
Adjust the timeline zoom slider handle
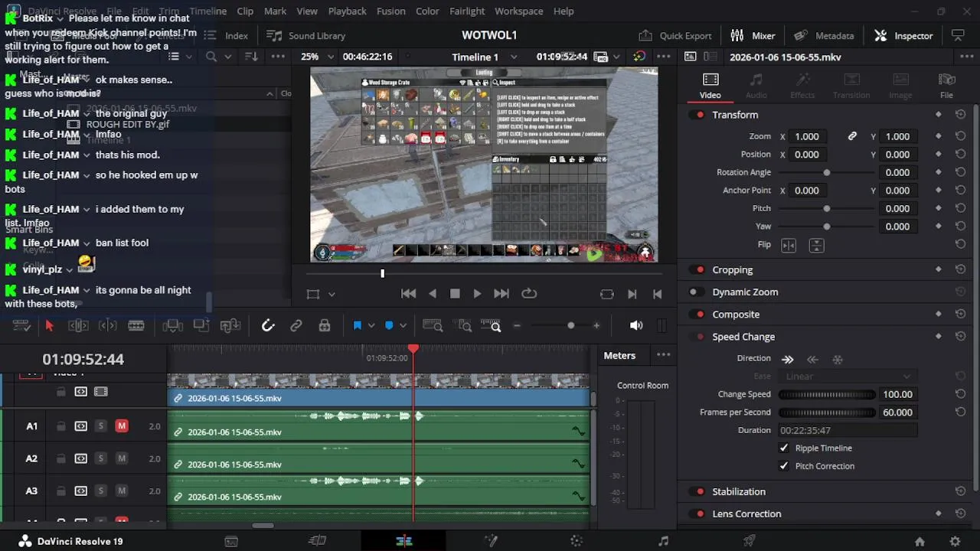point(570,326)
